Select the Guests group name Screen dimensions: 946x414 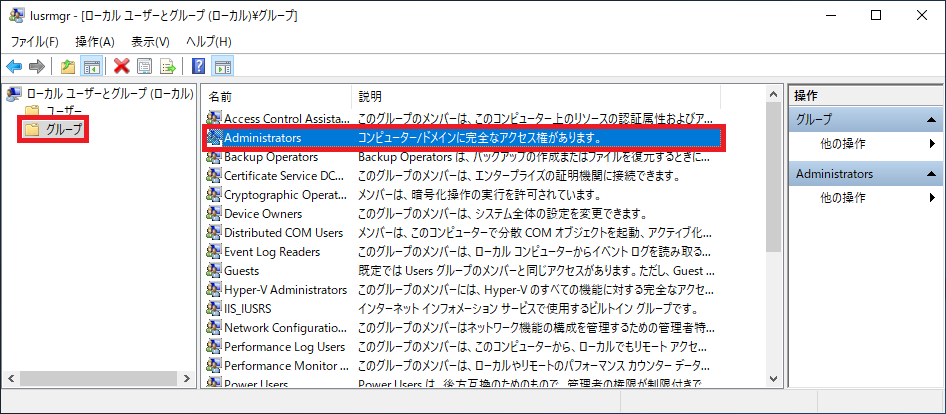(x=241, y=270)
